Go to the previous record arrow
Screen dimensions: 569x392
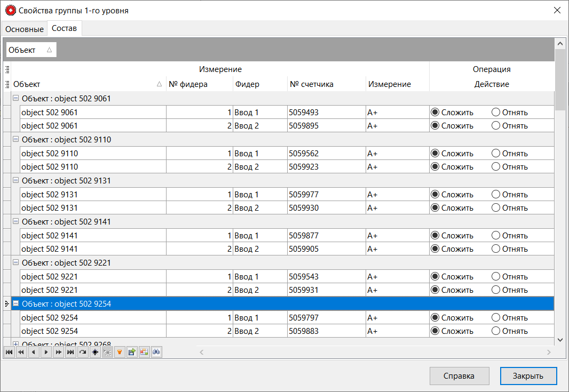pyautogui.click(x=34, y=352)
